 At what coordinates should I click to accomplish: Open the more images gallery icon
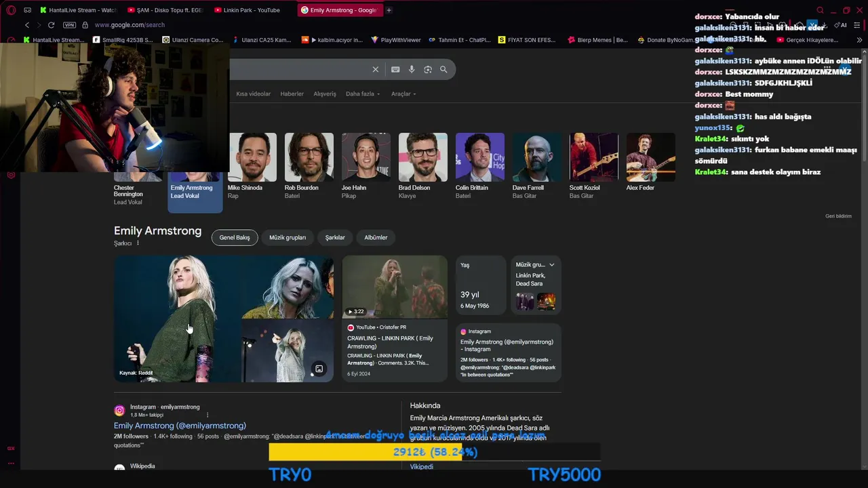coord(319,369)
